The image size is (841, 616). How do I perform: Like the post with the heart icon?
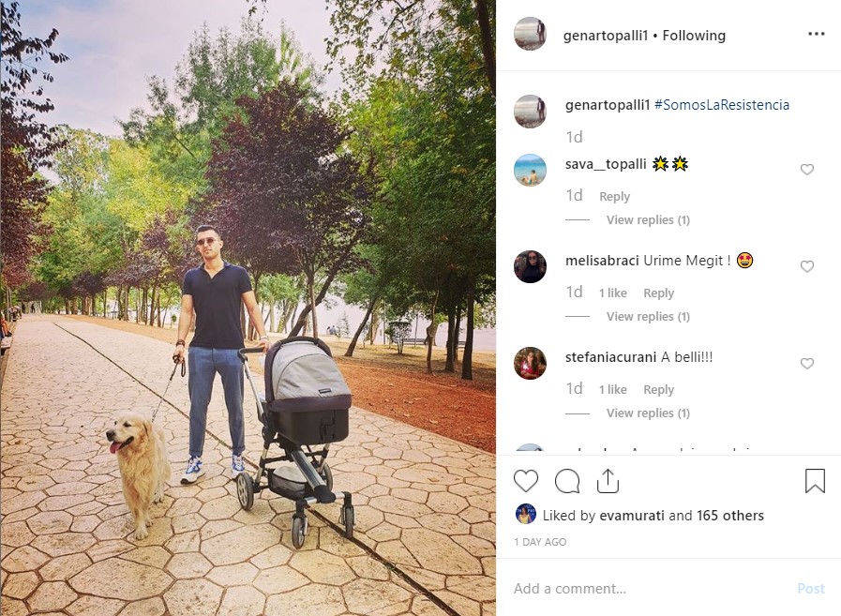[x=526, y=481]
